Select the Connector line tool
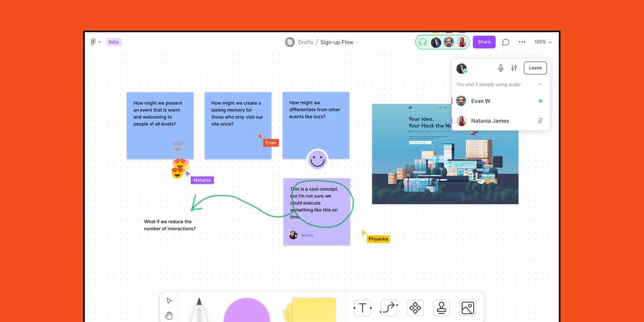Viewport: 644px width, 322px height. tap(389, 308)
